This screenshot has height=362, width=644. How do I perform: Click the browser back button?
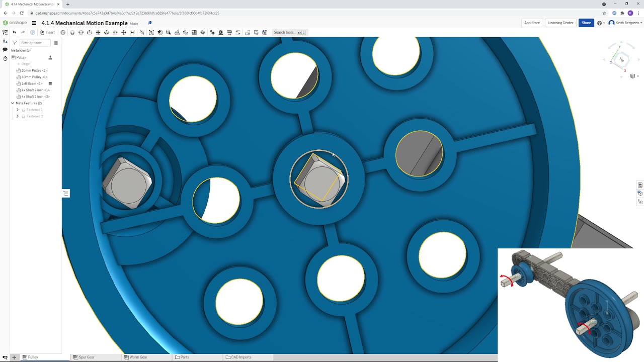[6, 13]
